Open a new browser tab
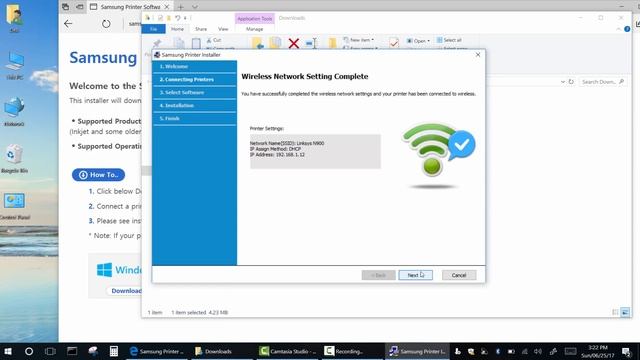The image size is (640, 360). (x=180, y=7)
